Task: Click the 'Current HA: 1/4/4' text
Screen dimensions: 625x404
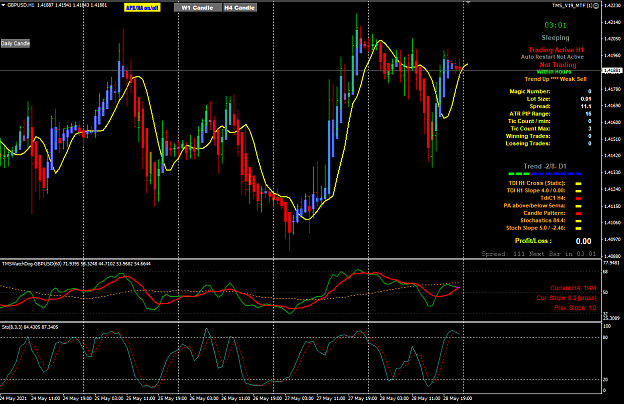Action: [573, 288]
